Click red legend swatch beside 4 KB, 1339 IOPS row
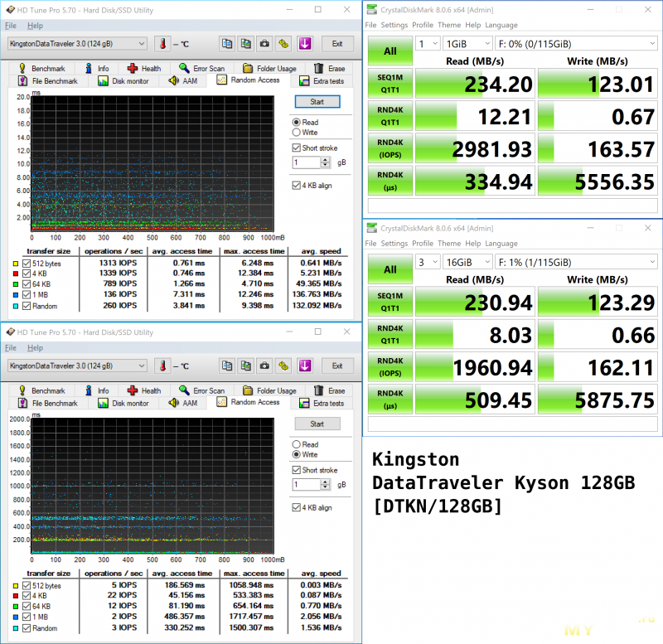663x644 pixels. (16, 274)
